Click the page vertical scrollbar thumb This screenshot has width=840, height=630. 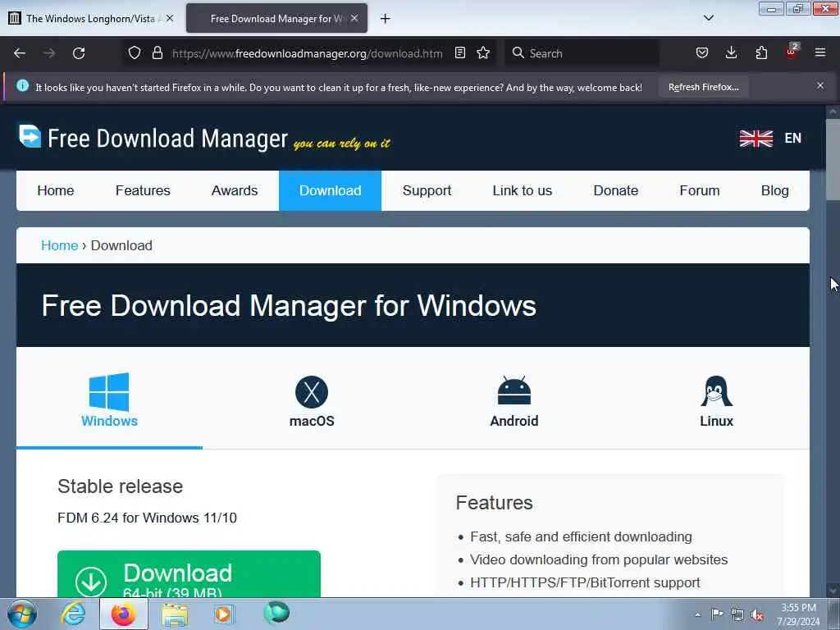coord(833,159)
